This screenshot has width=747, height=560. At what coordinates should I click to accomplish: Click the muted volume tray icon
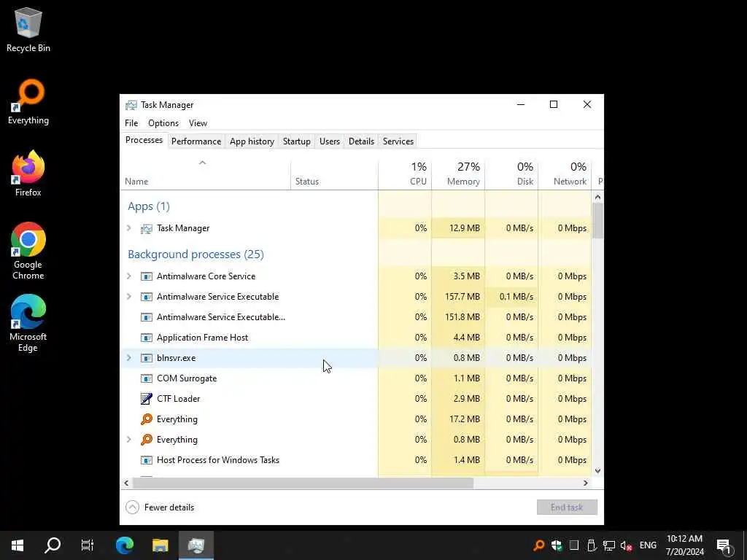click(626, 545)
